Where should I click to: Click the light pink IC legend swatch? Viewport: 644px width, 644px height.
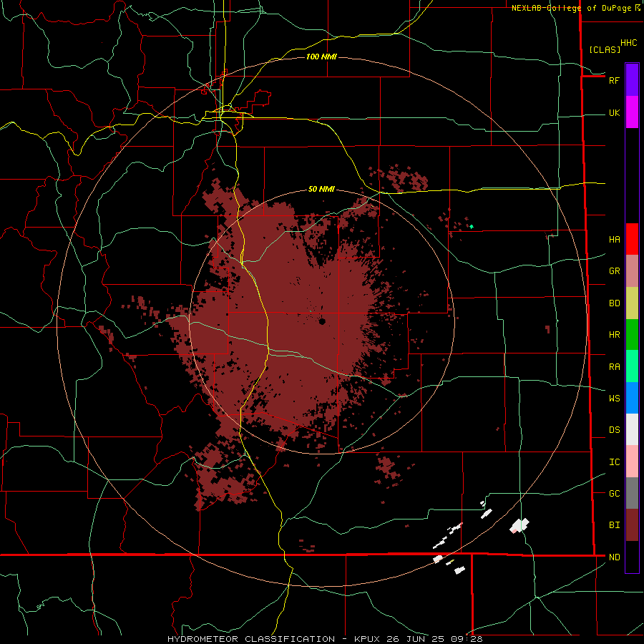point(632,462)
